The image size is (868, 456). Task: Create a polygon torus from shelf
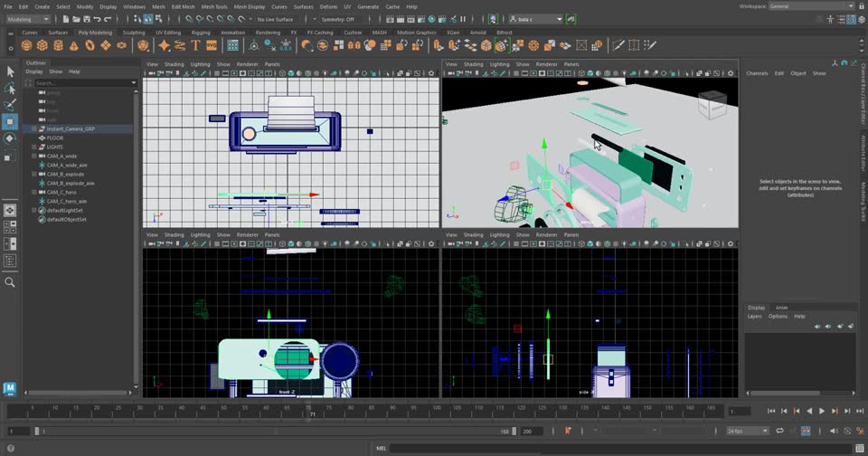pyautogui.click(x=90, y=45)
